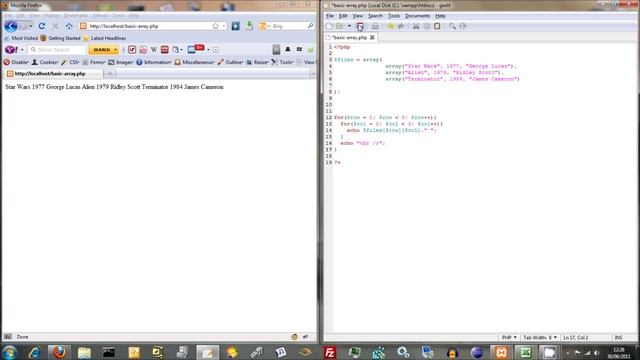Open FileZilla from taskbar
Screen dimensions: 640x360
[330, 352]
